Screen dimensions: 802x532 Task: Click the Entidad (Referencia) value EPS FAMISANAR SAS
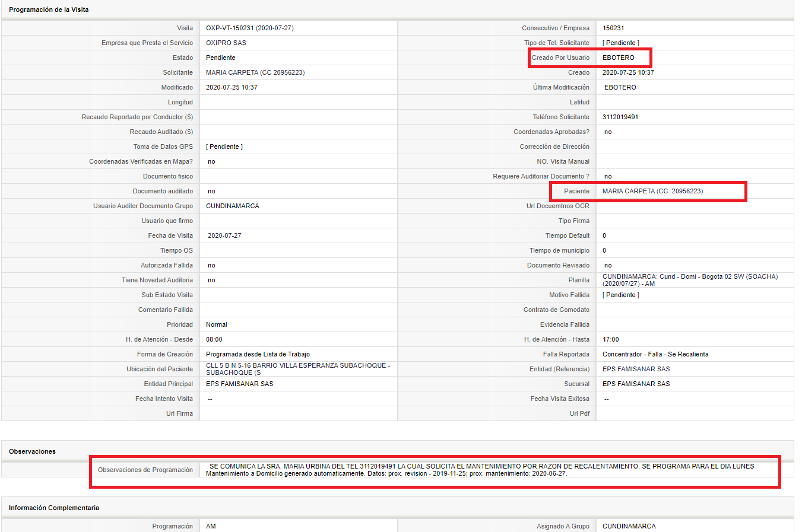pyautogui.click(x=636, y=369)
